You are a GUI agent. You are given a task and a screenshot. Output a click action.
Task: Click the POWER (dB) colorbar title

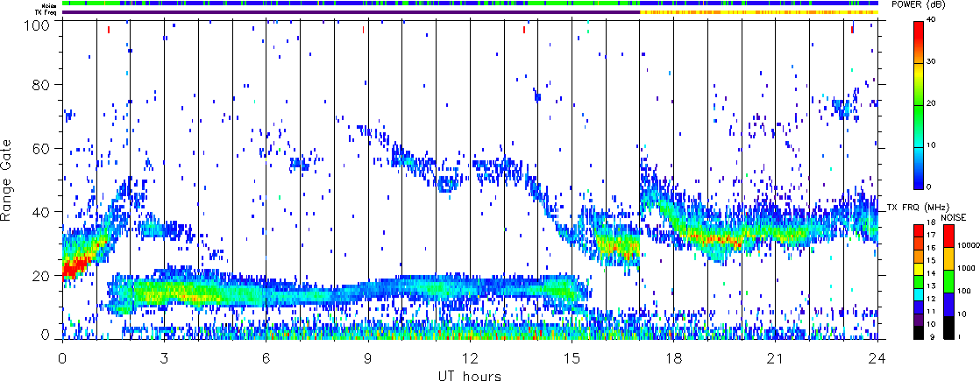(x=918, y=4)
